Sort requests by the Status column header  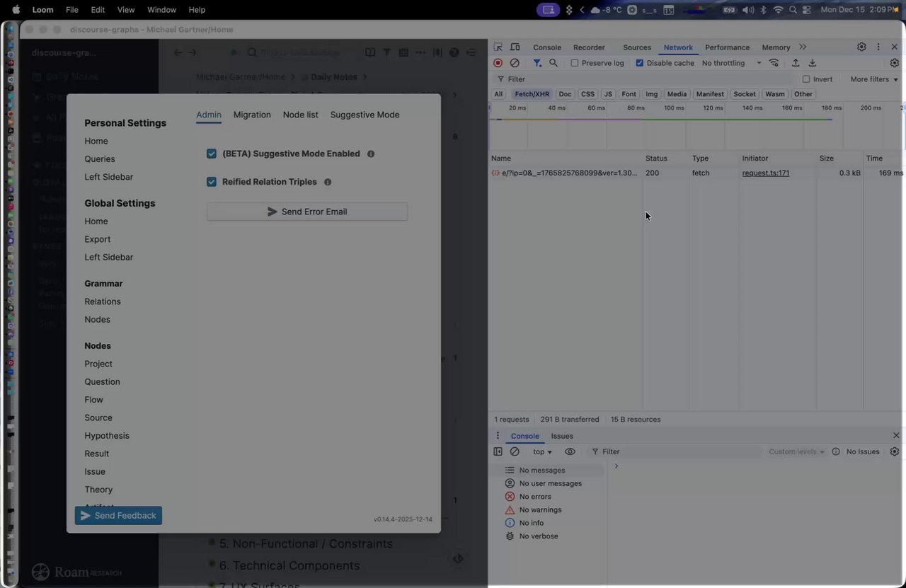click(666, 158)
